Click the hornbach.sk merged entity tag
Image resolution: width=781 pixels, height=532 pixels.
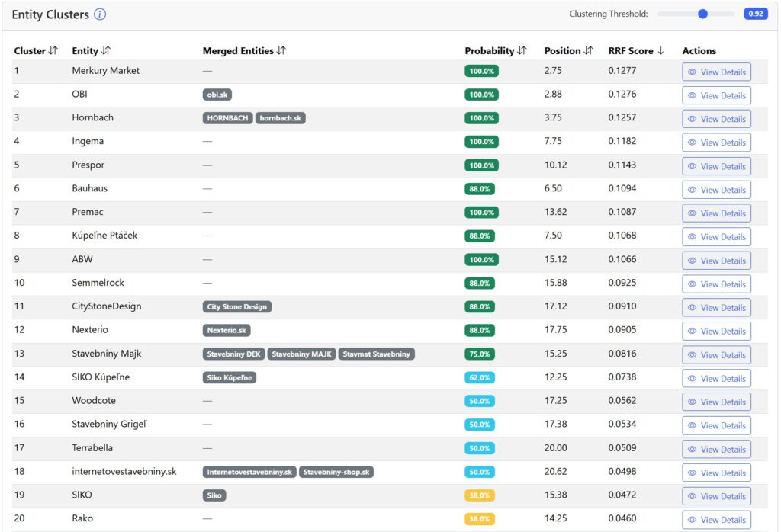pos(281,118)
